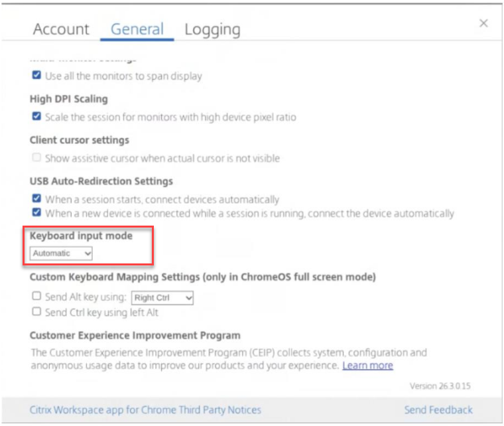
Task: Click the Show assistive cursor checkbox
Action: 36,158
